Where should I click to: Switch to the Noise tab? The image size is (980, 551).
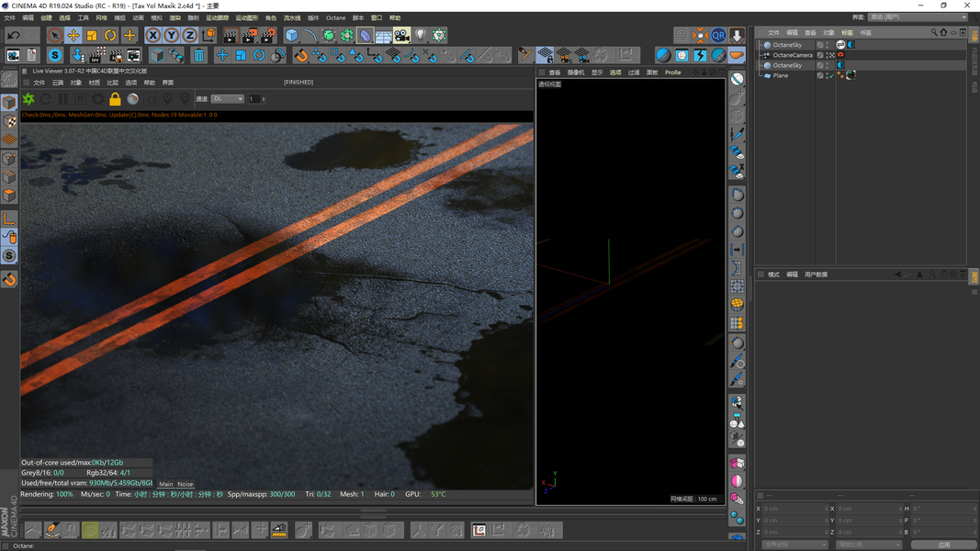click(185, 484)
